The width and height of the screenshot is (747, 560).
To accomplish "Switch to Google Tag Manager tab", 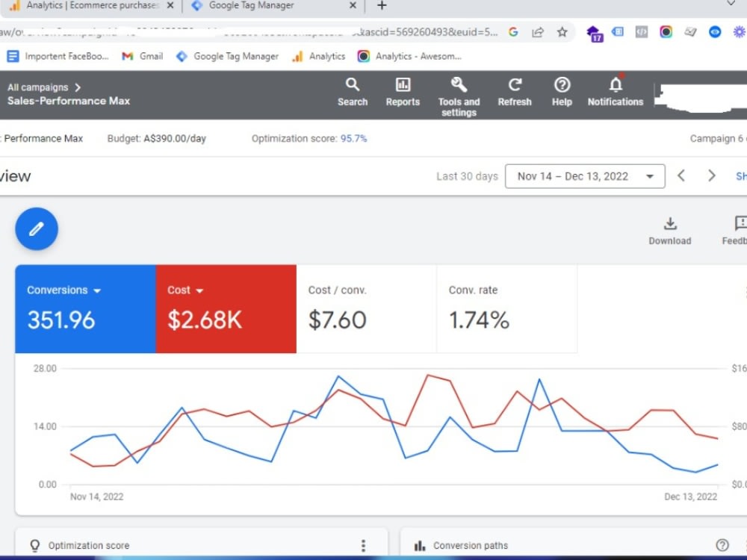I will tap(273, 6).
